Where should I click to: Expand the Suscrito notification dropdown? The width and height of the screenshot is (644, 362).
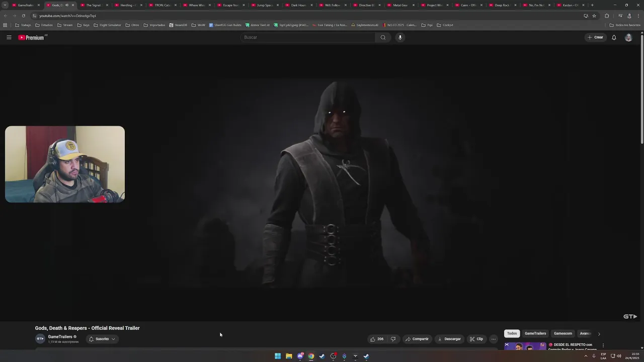click(x=113, y=339)
